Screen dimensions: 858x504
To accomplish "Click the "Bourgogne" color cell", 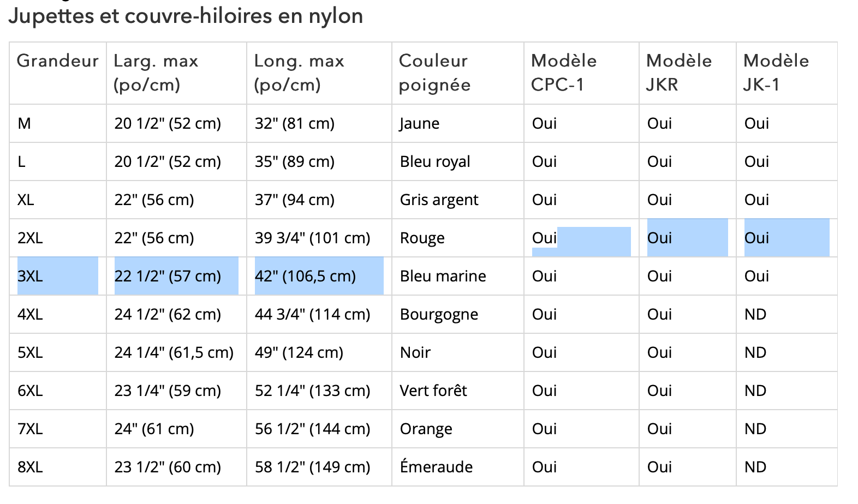I will pos(439,314).
